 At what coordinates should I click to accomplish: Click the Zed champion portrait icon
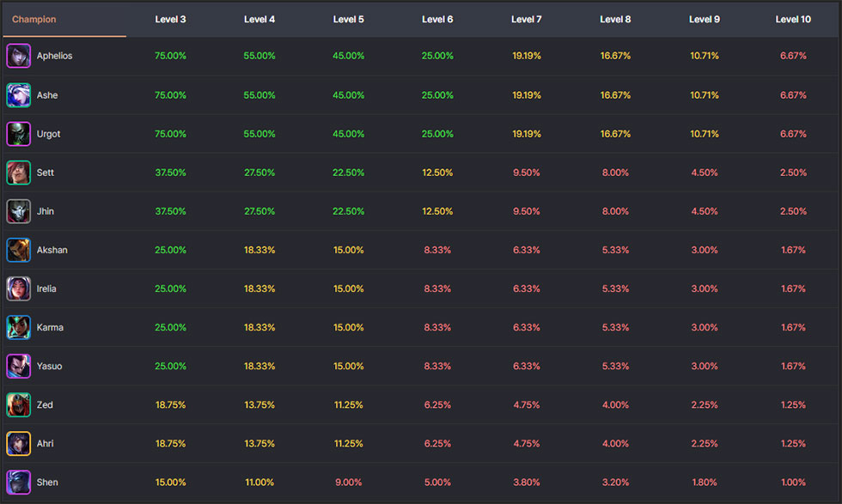tap(18, 404)
